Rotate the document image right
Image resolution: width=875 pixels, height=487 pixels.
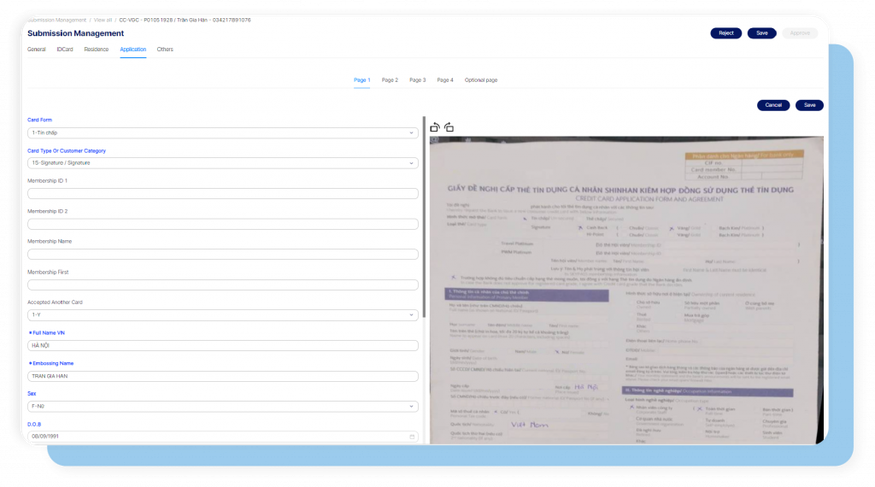449,128
